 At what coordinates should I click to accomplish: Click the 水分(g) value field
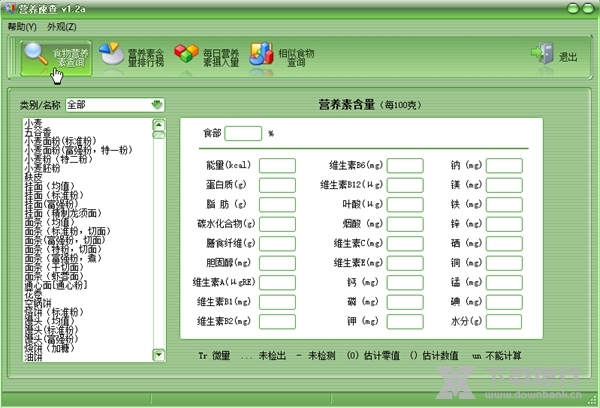[x=504, y=322]
